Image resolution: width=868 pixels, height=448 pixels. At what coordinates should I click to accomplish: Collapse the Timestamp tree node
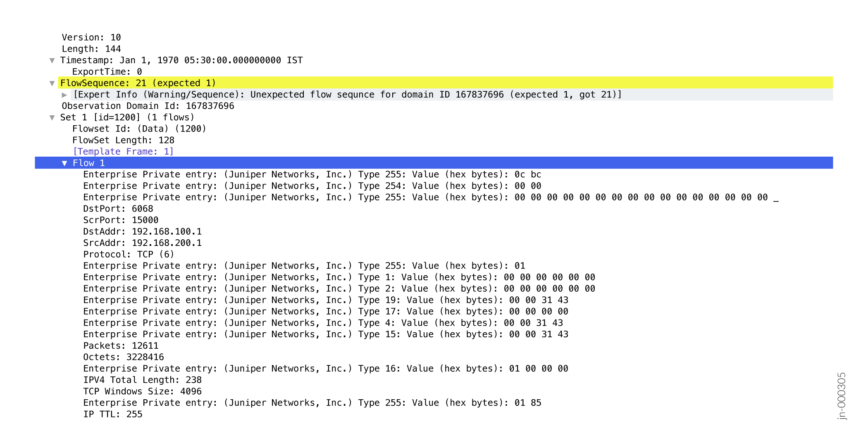coord(52,60)
